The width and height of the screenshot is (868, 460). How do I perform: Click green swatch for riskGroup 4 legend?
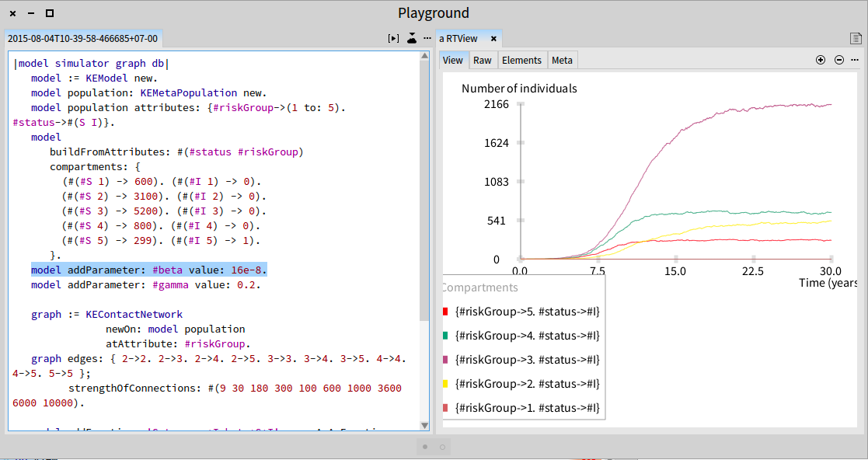(x=445, y=336)
